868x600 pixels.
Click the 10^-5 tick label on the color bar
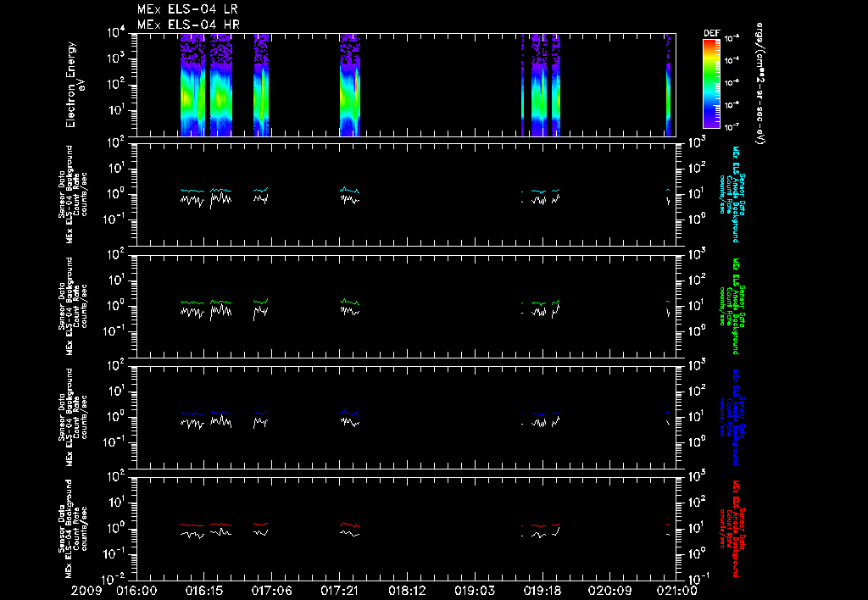pyautogui.click(x=732, y=83)
